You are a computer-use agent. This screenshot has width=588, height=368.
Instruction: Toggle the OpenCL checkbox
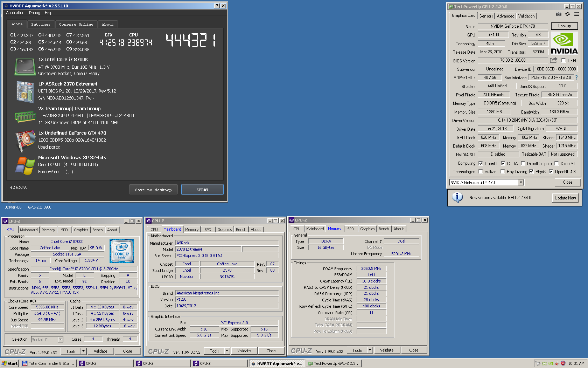coord(481,163)
